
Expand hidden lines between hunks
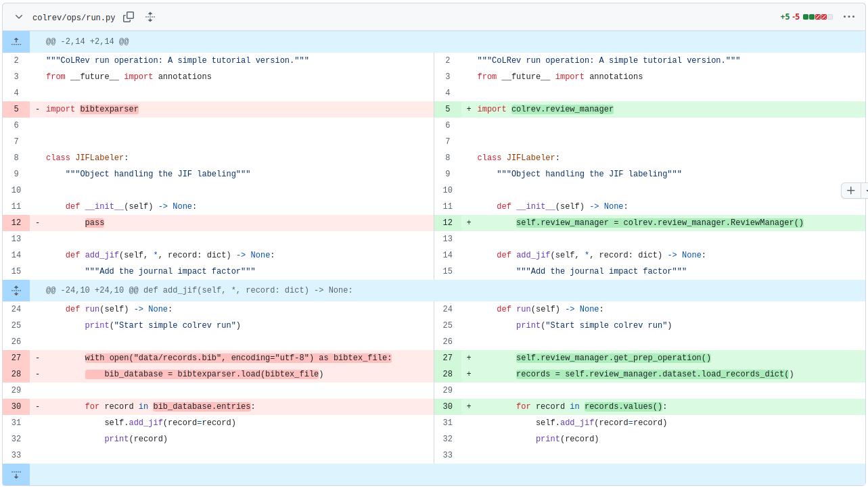coord(16,291)
